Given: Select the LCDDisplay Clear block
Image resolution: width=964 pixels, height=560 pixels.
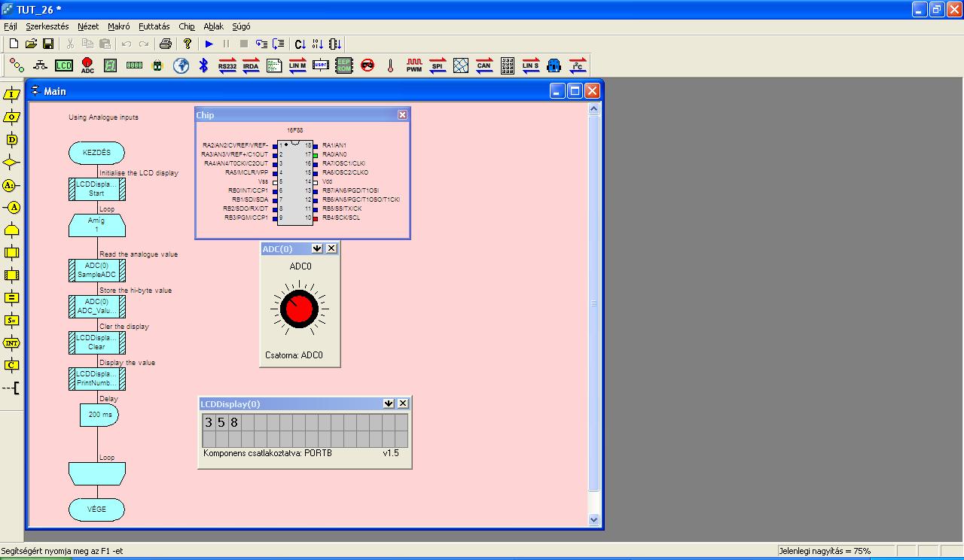Looking at the screenshot, I should click(96, 342).
